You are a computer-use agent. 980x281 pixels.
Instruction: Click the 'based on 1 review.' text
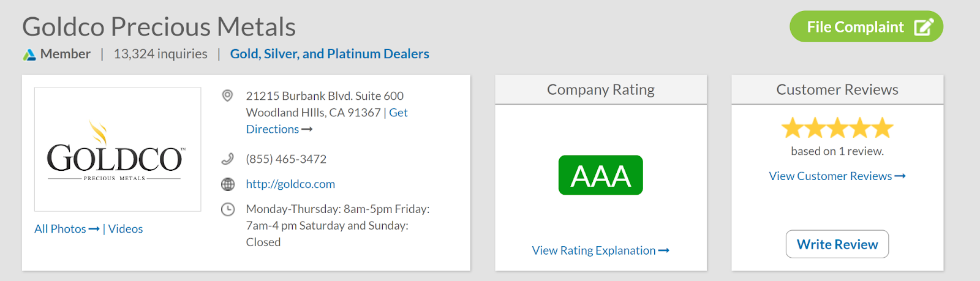click(x=837, y=151)
